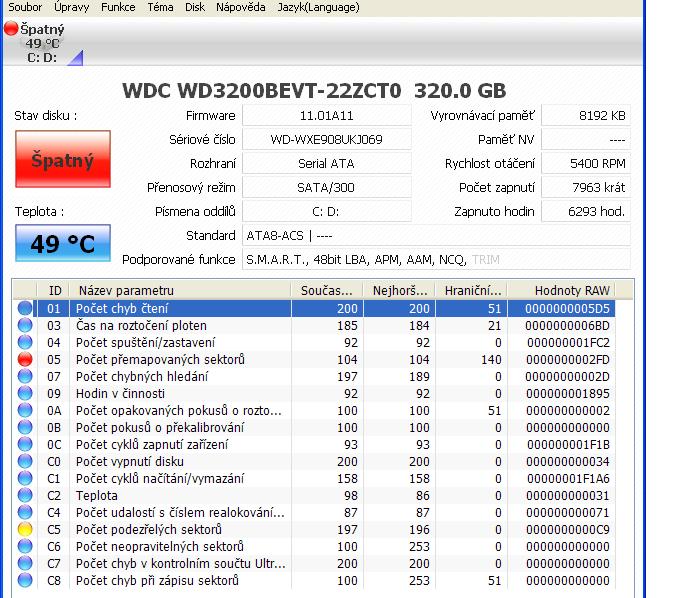Open the Disk menu

click(195, 7)
